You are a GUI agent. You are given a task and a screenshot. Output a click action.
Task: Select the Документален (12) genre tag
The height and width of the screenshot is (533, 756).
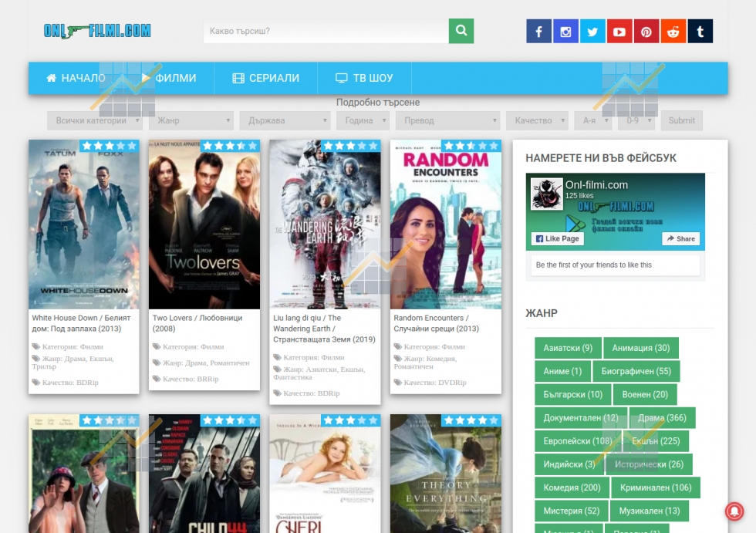[580, 418]
